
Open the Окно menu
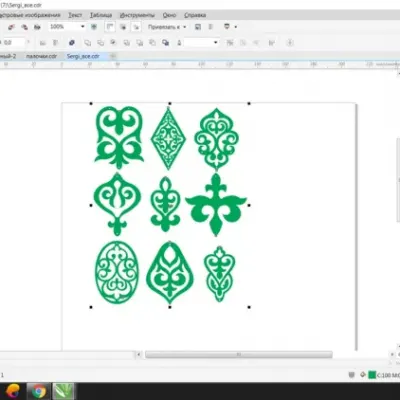pos(169,15)
